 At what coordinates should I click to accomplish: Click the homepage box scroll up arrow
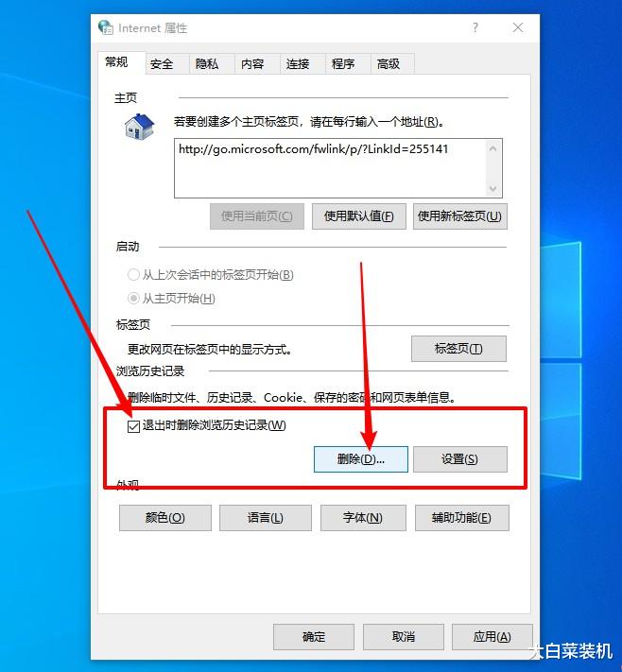pyautogui.click(x=493, y=148)
